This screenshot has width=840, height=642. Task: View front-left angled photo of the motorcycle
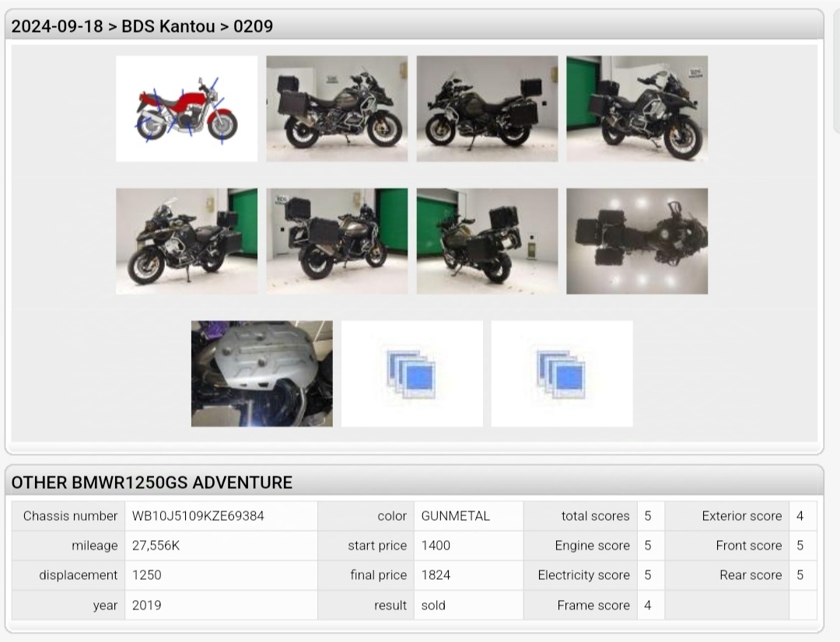coord(187,241)
